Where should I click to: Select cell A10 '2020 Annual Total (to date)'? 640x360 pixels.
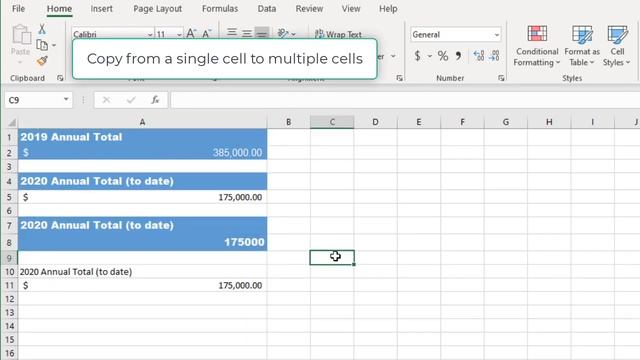click(x=142, y=271)
